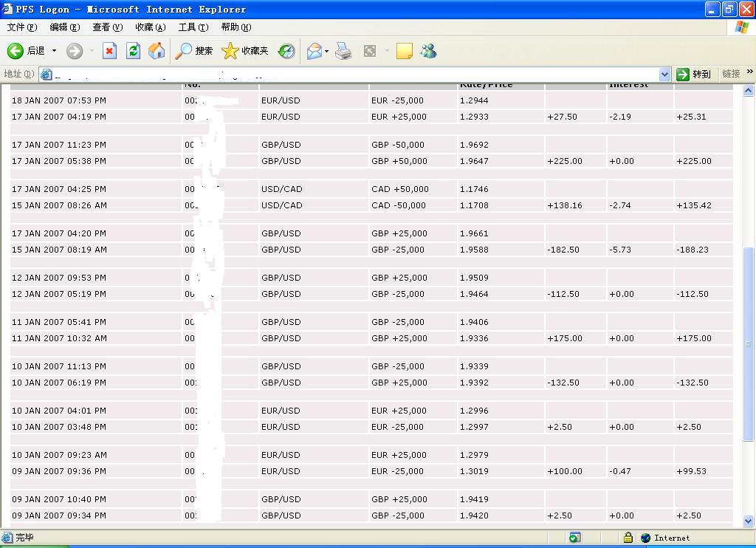This screenshot has width=756, height=548.
Task: Expand the Back button history dropdown
Action: coord(54,51)
